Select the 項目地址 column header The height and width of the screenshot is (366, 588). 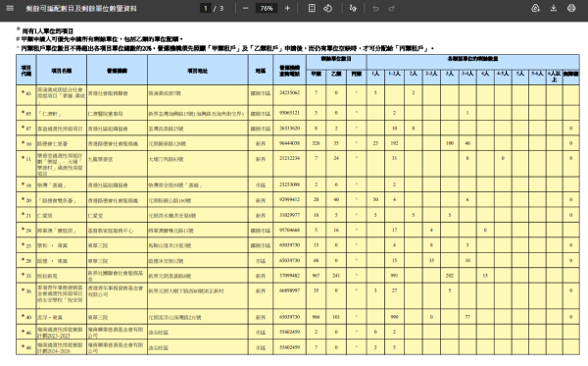tap(198, 71)
